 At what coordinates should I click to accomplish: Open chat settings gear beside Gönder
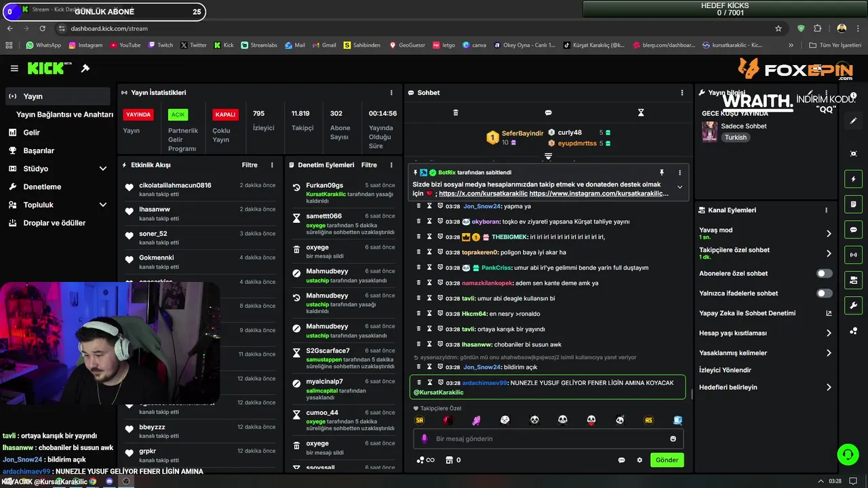point(639,460)
